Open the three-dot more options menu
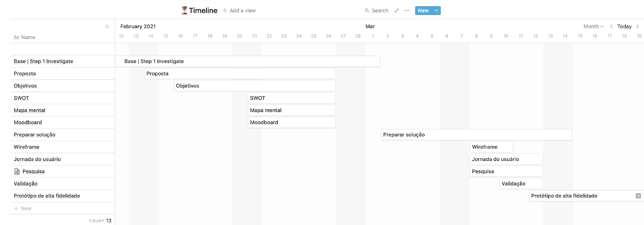The height and width of the screenshot is (225, 644). (x=407, y=11)
